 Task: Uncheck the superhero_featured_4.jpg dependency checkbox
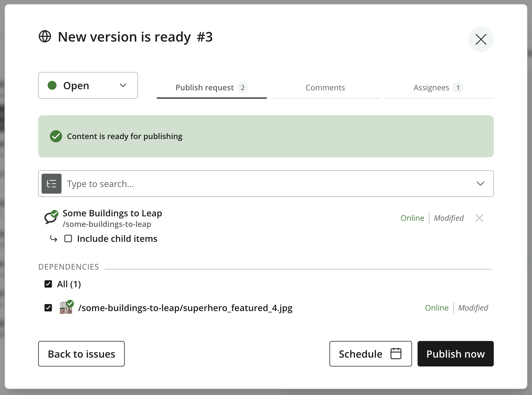(48, 308)
